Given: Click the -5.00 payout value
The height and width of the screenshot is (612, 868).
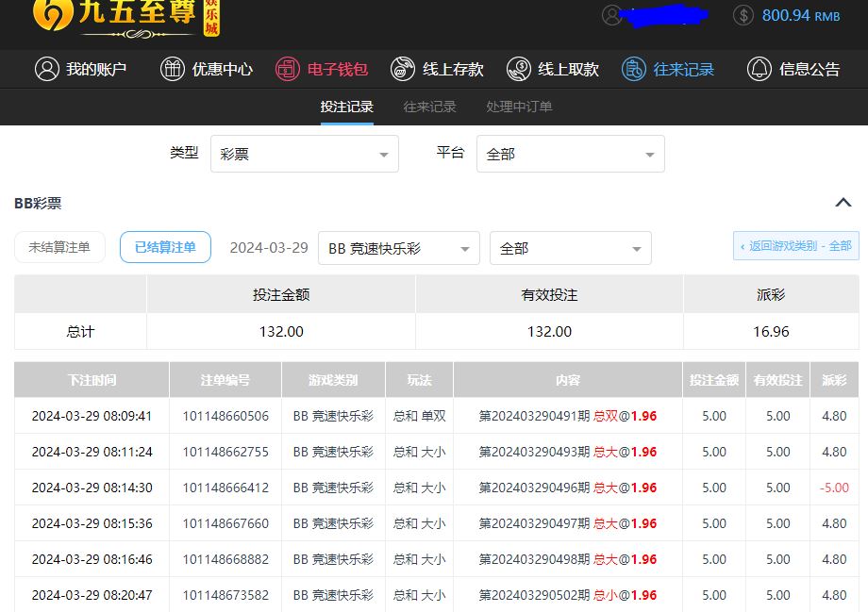Looking at the screenshot, I should [834, 488].
